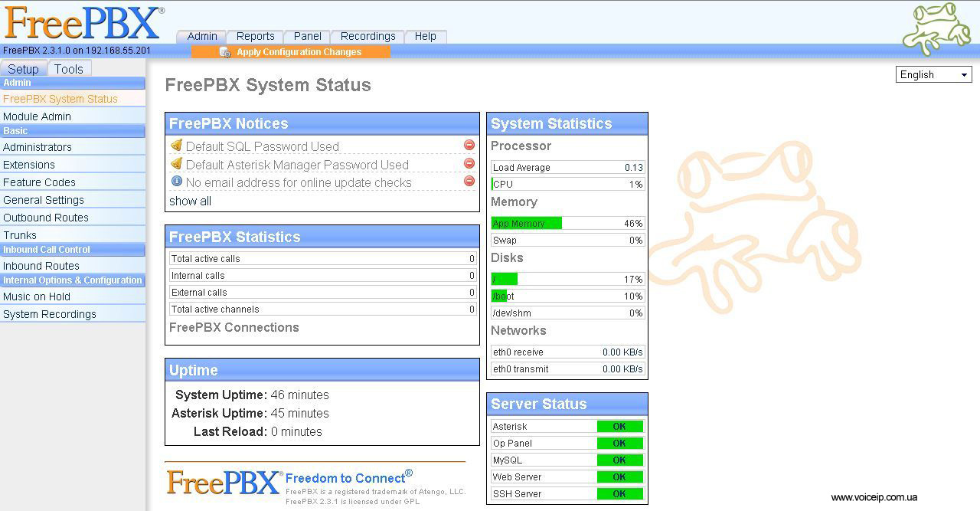This screenshot has width=980, height=511.
Task: Click the eth0 receive row
Action: [567, 352]
